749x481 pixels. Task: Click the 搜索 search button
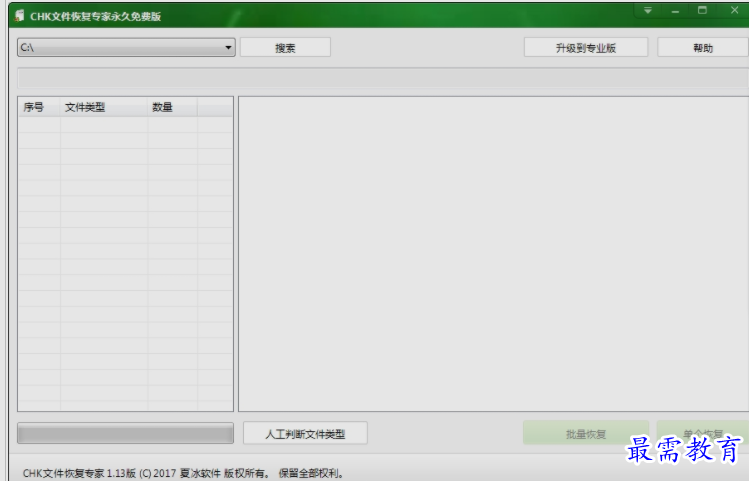(x=285, y=48)
